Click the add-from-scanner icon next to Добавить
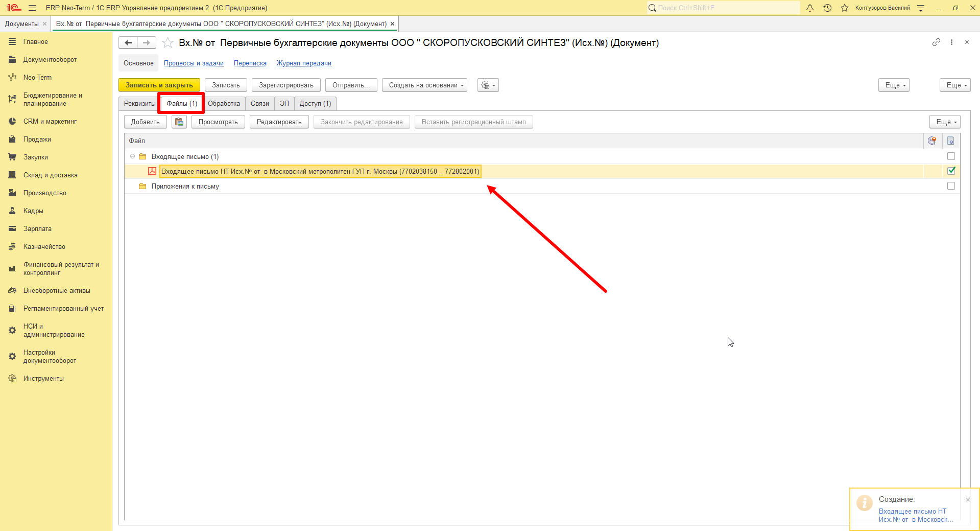Image resolution: width=980 pixels, height=531 pixels. click(179, 122)
